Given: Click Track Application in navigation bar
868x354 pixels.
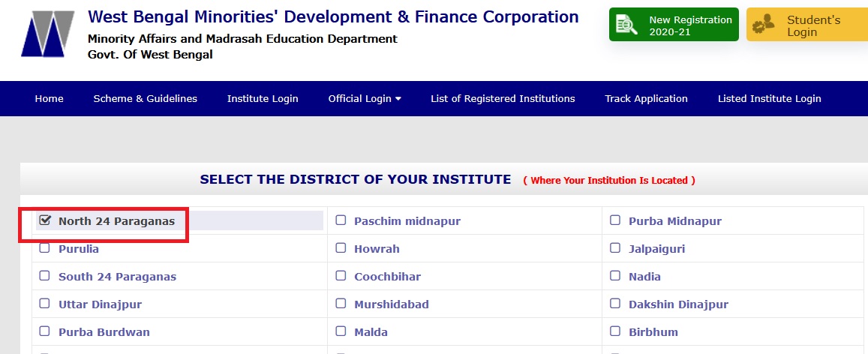Looking at the screenshot, I should (646, 98).
